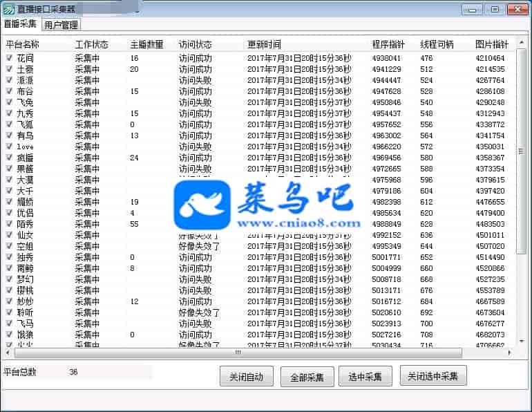Screen dimensions: 532x412
Task: Toggle the 飞兔 row checkbox
Action: click(9, 102)
